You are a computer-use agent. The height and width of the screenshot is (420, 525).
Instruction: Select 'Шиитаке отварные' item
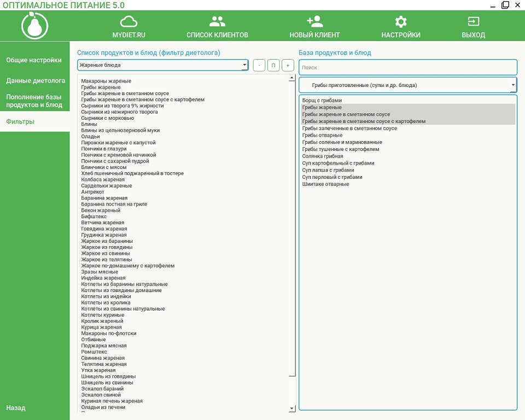pyautogui.click(x=325, y=184)
